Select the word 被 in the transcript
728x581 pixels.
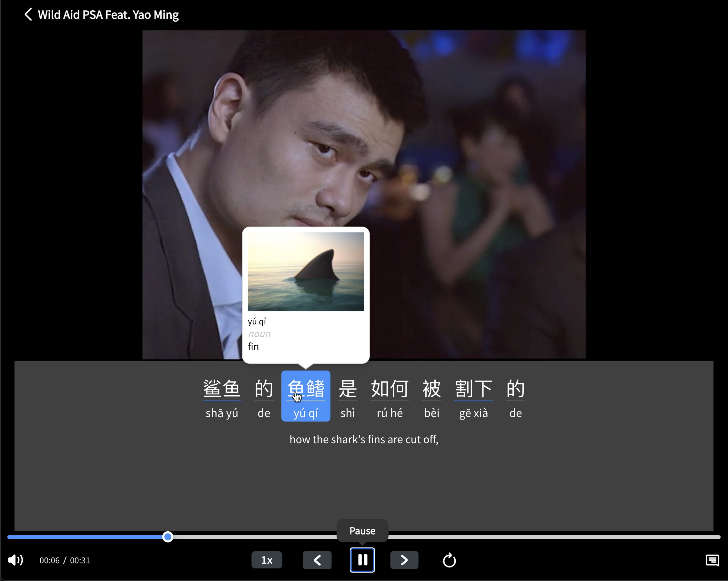click(431, 389)
